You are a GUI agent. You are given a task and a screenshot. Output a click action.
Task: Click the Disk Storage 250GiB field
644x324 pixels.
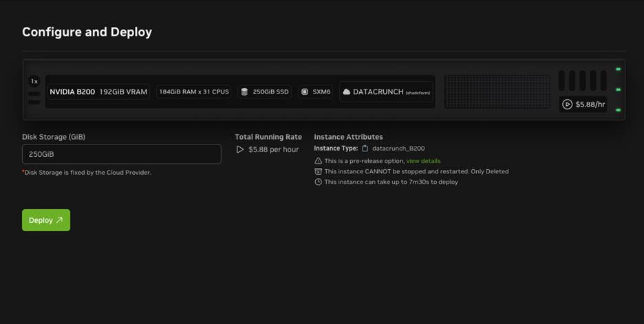coord(122,154)
